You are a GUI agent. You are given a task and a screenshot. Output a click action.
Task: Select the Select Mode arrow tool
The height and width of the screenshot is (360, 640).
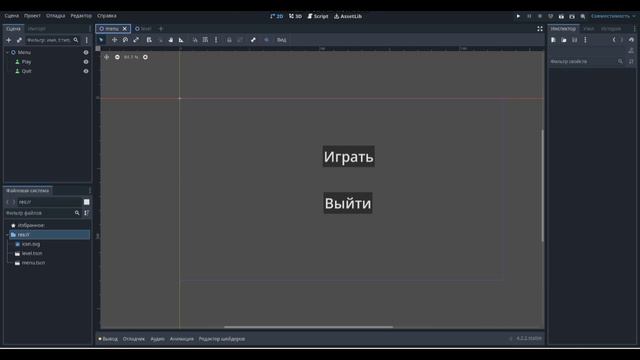[101, 40]
